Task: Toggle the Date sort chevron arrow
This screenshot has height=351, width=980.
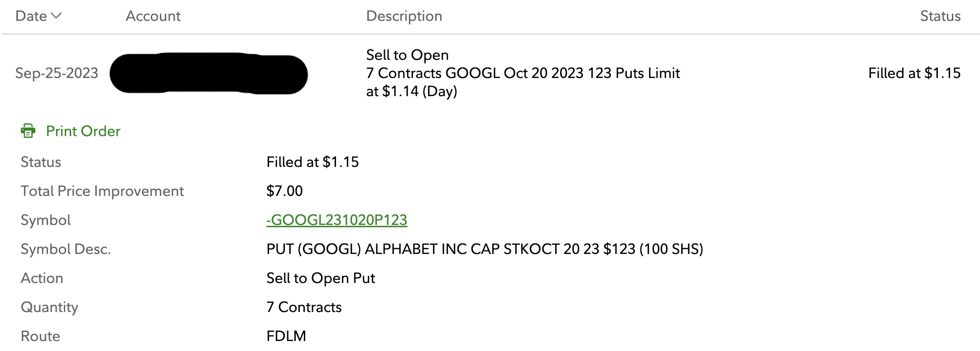Action: tap(56, 16)
